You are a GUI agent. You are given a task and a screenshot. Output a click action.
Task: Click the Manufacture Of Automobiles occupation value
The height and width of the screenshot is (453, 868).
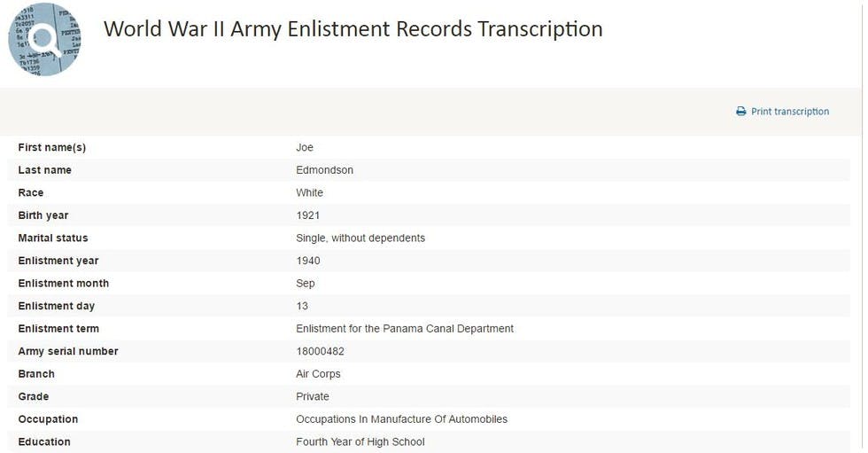(x=401, y=419)
